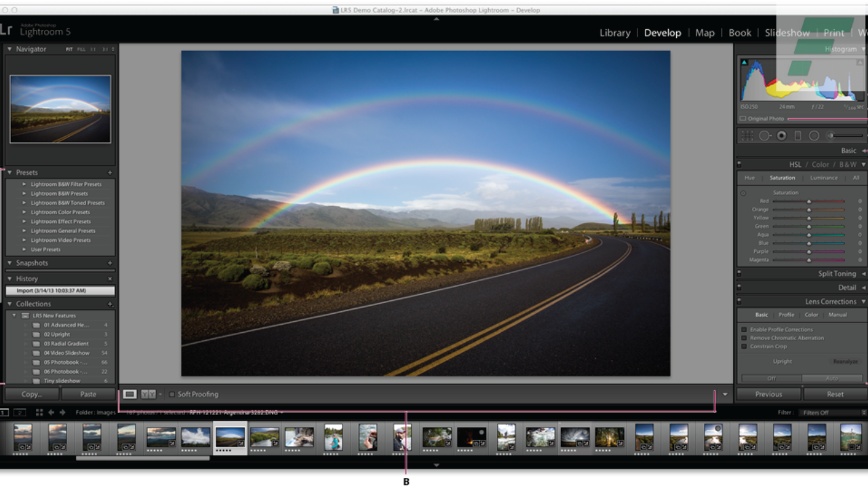Screen dimensions: 868x488
Task: Select the Red Eye Correction tool
Action: [x=782, y=136]
